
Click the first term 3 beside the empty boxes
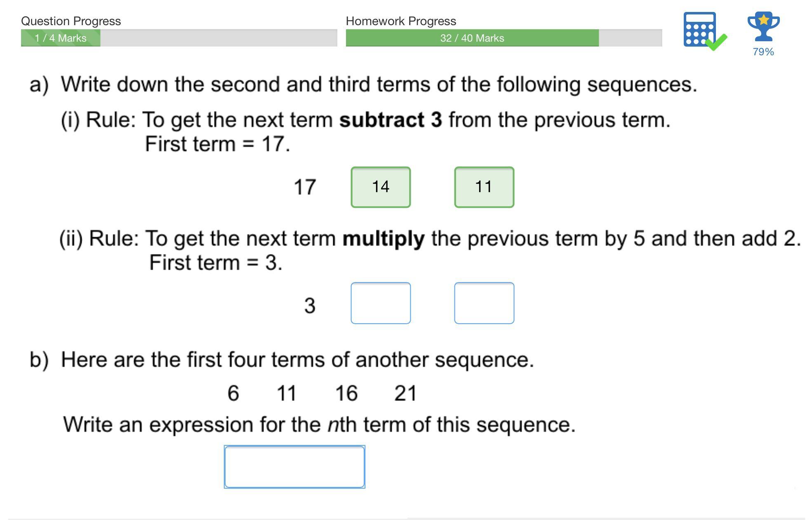pos(310,306)
